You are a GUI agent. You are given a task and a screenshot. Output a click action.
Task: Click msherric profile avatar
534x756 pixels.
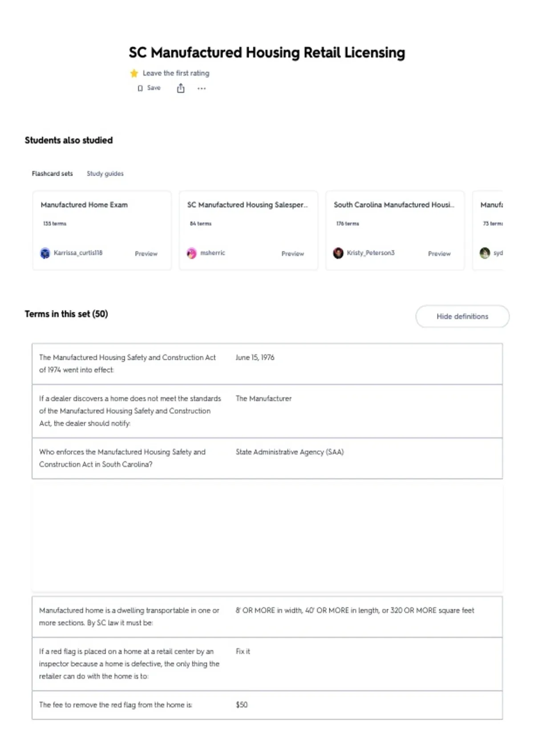(191, 253)
